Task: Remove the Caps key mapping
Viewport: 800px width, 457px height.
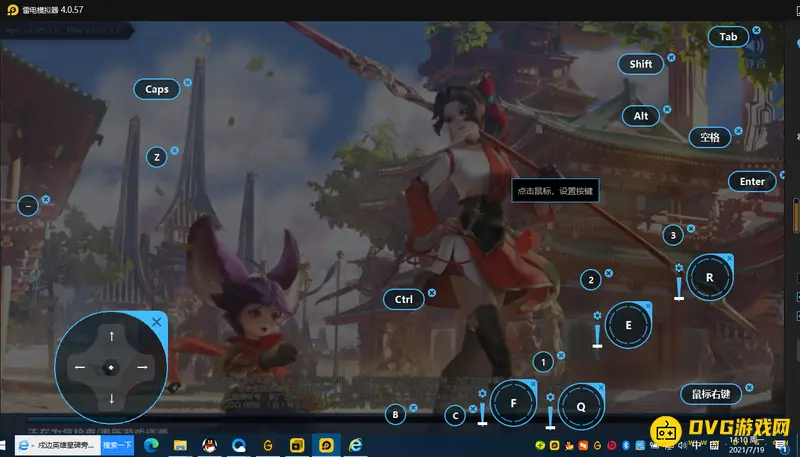Action: 190,84
